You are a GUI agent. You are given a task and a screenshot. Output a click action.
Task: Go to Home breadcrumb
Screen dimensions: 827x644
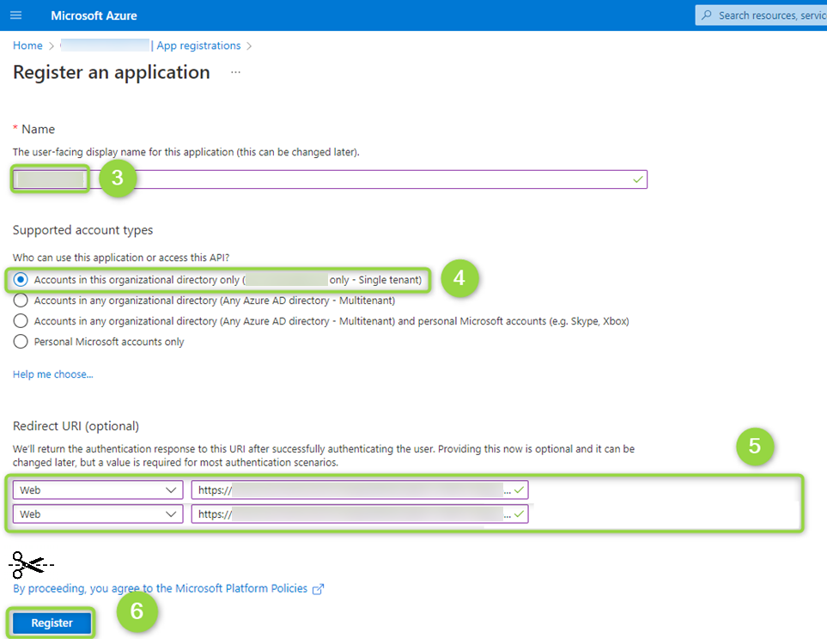(x=27, y=46)
